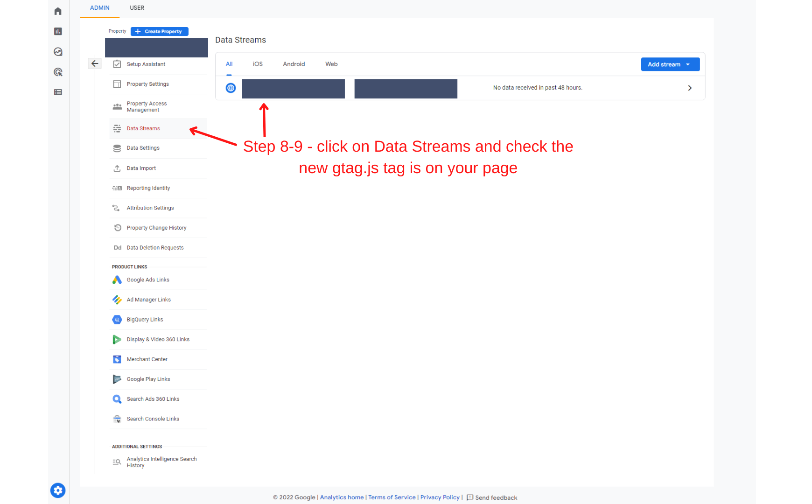The width and height of the screenshot is (812, 504).
Task: Select the iOS streams tab
Action: (x=258, y=64)
